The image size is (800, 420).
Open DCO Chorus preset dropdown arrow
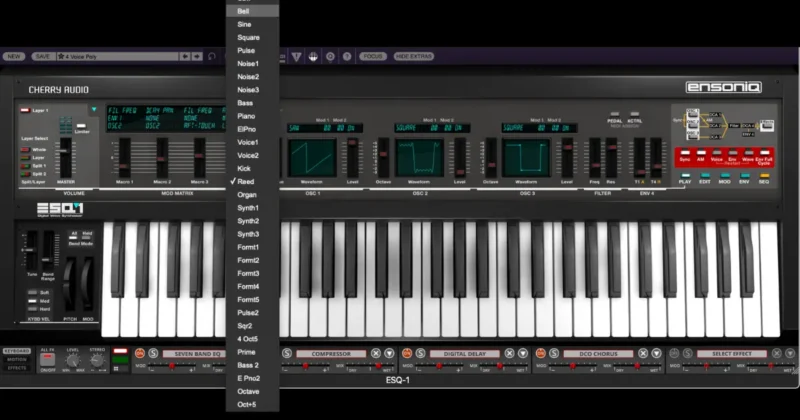(x=657, y=353)
